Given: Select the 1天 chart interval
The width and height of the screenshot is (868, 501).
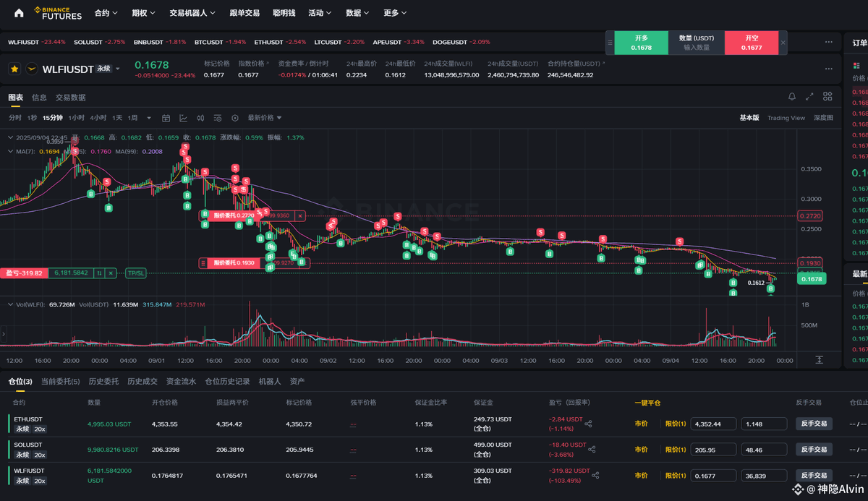Looking at the screenshot, I should [x=117, y=118].
